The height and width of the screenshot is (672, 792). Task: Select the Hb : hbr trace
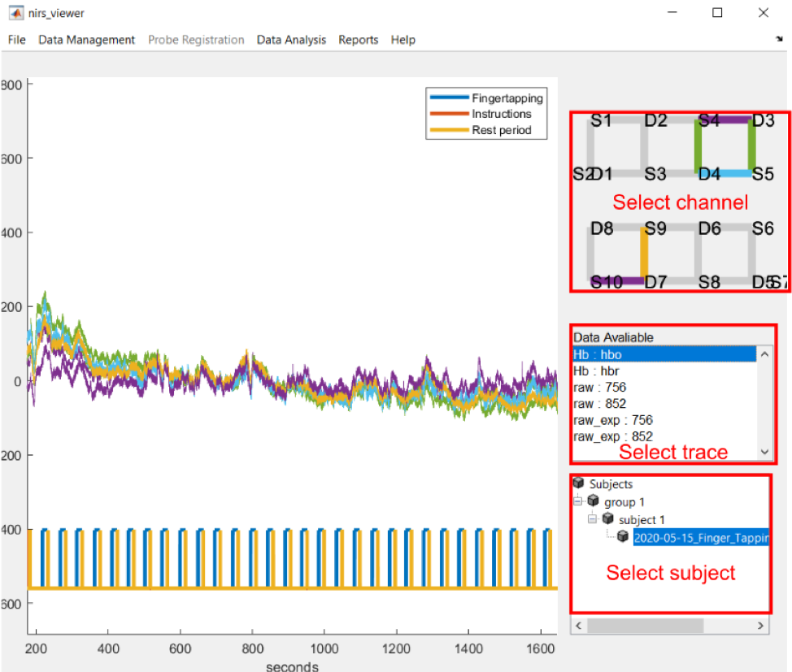coord(634,371)
